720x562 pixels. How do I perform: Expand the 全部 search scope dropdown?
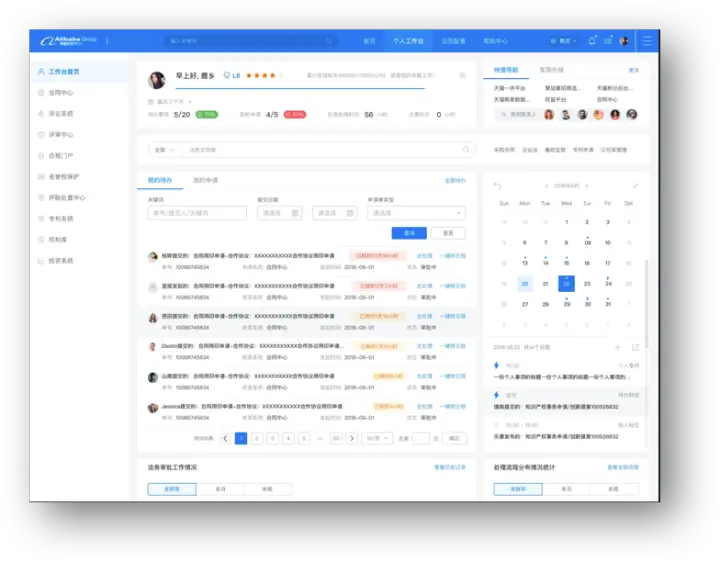164,150
